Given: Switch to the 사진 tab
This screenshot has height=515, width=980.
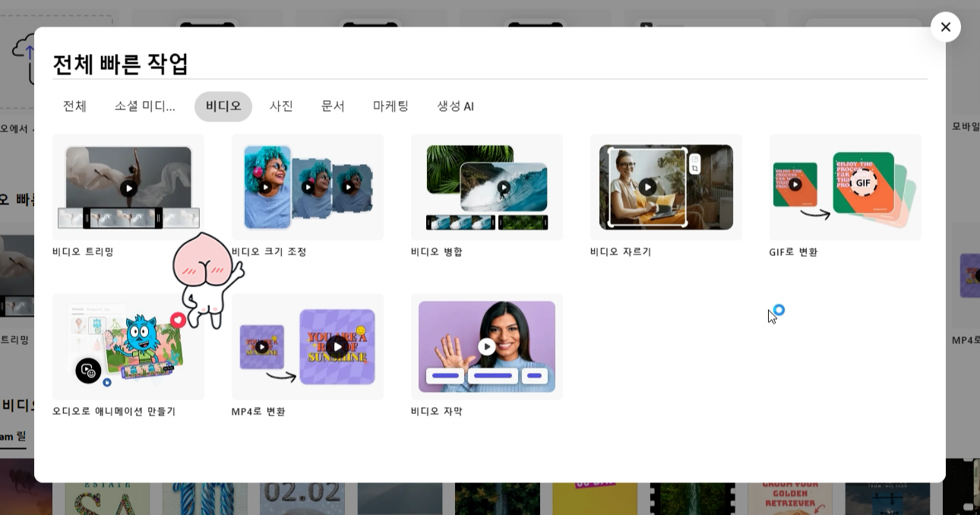Looking at the screenshot, I should [x=281, y=106].
